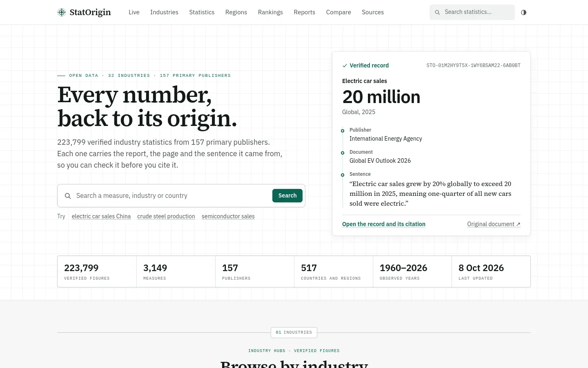Click the 157 publishers stat
The height and width of the screenshot is (368, 588).
click(255, 272)
